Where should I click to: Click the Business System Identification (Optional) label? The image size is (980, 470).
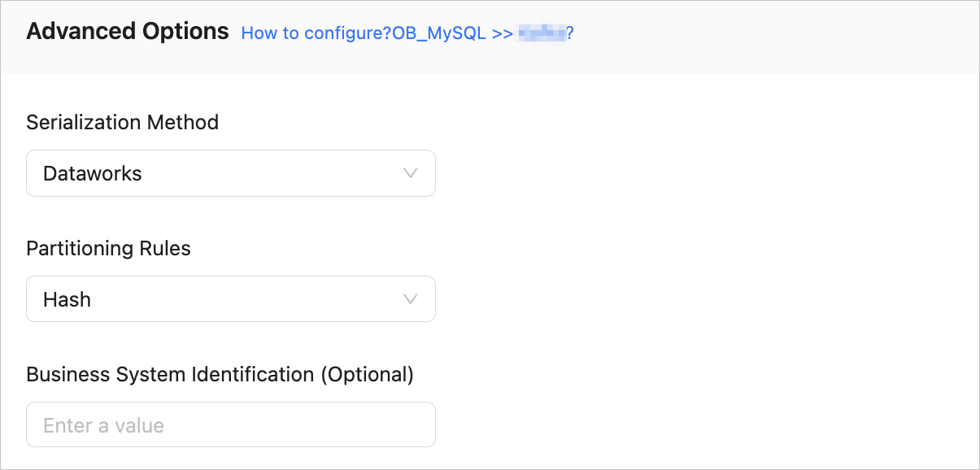pos(220,374)
